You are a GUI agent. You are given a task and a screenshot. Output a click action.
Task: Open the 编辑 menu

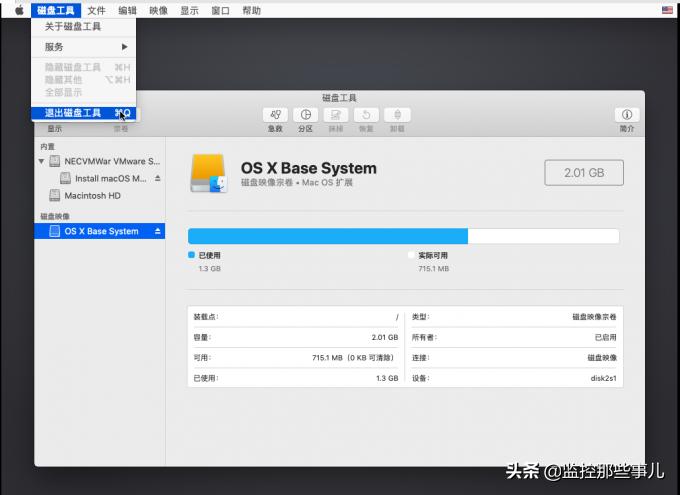[128, 10]
